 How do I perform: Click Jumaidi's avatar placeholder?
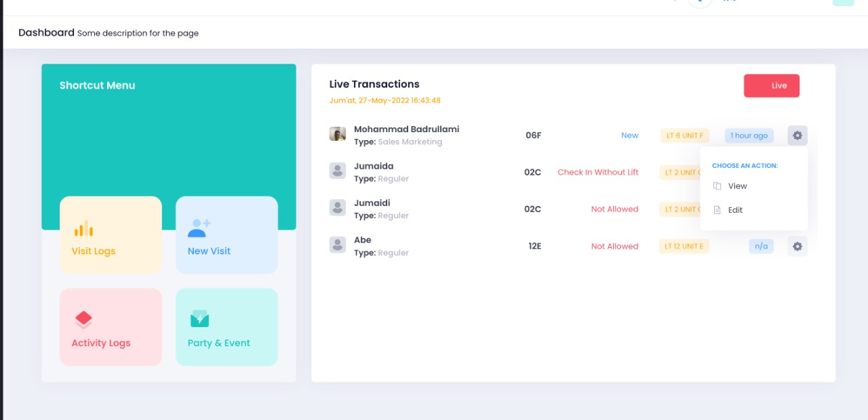click(x=338, y=207)
